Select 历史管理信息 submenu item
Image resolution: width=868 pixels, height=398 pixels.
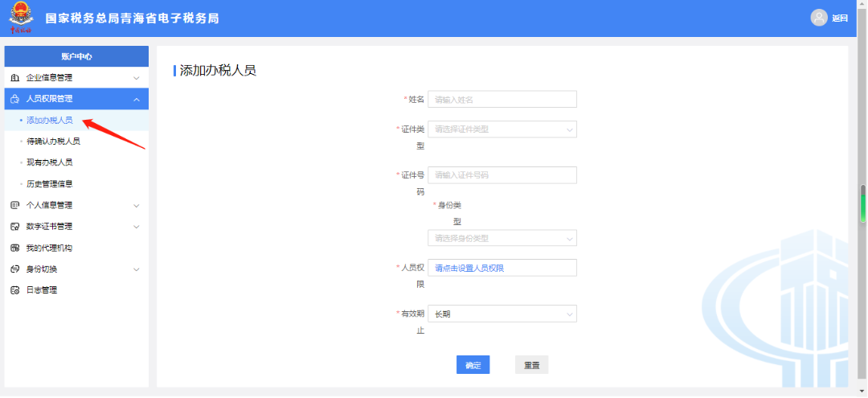(76, 184)
